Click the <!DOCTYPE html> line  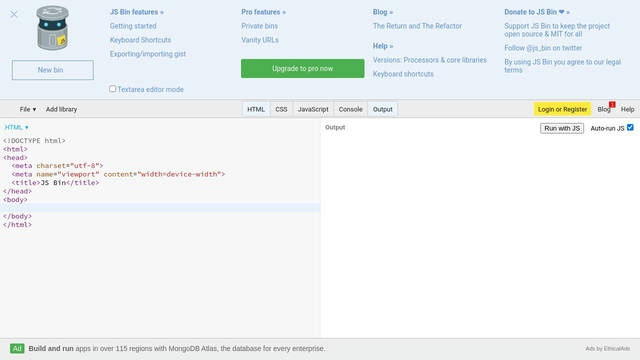[x=34, y=140]
